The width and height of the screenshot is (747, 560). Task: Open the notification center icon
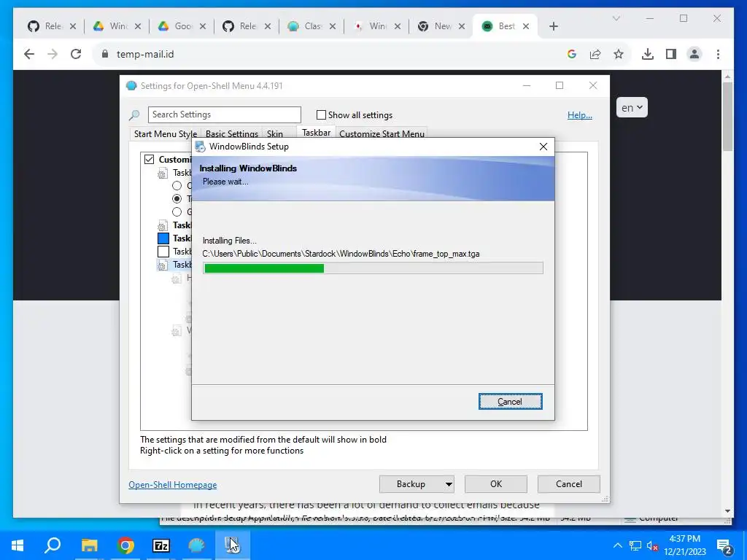click(724, 546)
